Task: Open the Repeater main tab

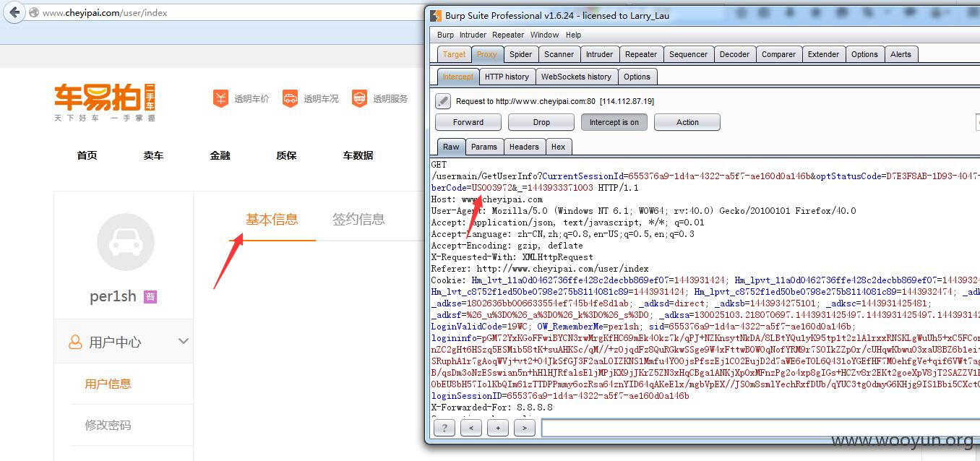Action: pos(641,54)
